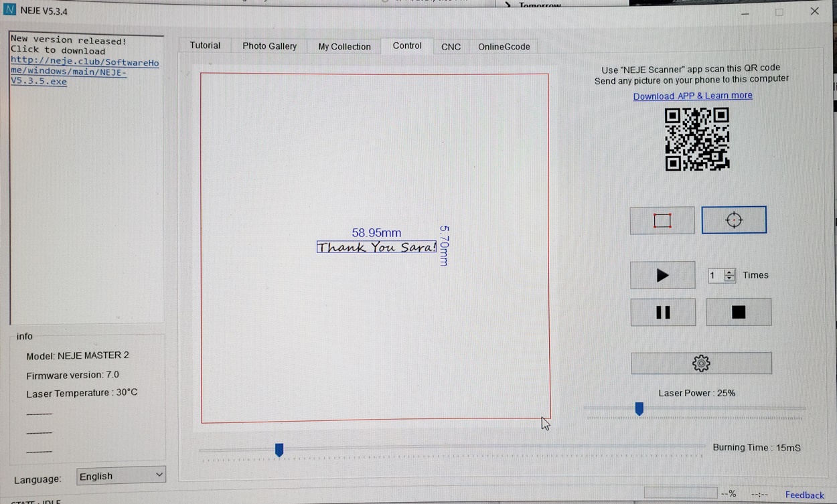Click the NEJE app logo in title bar
The image size is (837, 504).
coord(9,11)
